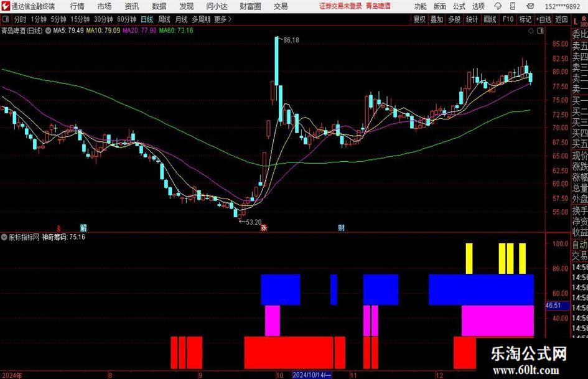This screenshot has height=379, width=588.
Task: Click the 53.20 low price label
Action: click(x=253, y=222)
